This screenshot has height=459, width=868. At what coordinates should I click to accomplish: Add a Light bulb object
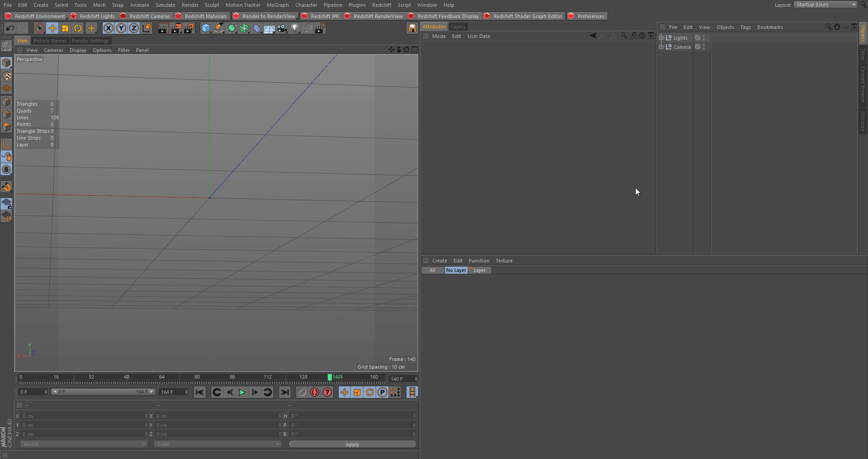point(295,28)
